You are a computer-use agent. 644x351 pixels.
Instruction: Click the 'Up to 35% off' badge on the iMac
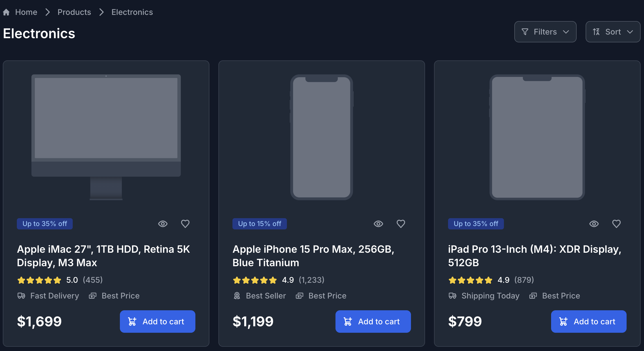(x=45, y=224)
